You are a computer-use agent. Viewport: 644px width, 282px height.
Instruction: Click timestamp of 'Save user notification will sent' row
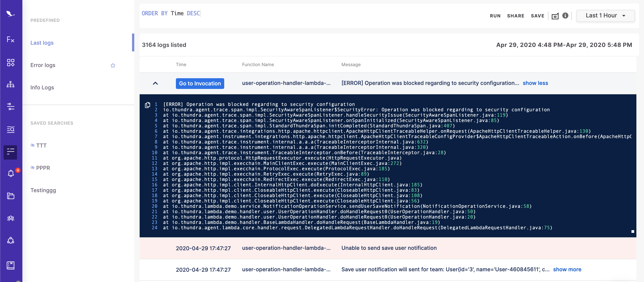203,269
